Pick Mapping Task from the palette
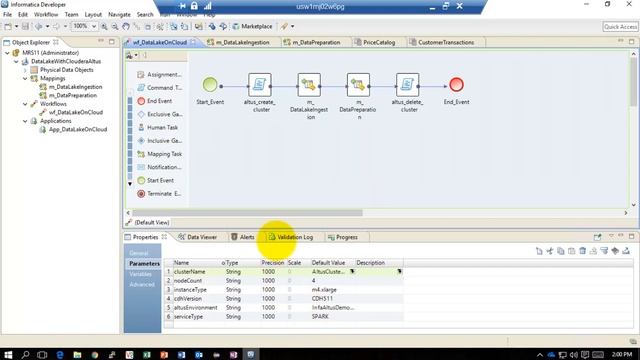The width and height of the screenshot is (640, 360). click(159, 154)
